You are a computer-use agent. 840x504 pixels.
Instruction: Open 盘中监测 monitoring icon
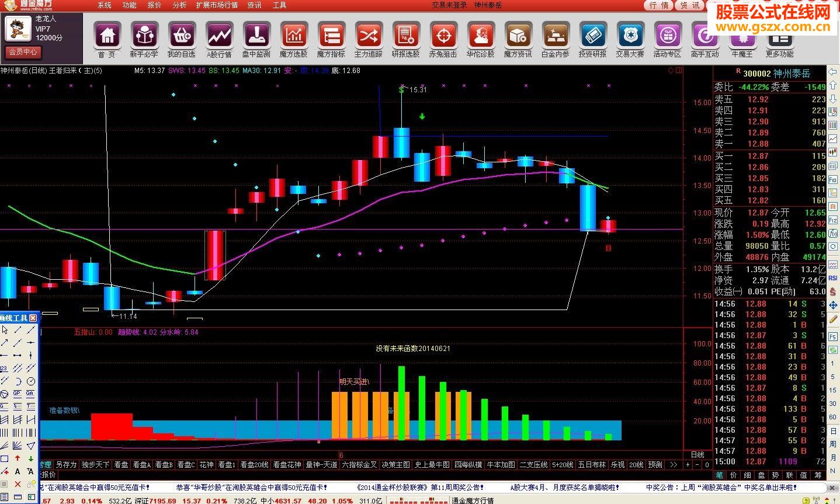(256, 34)
